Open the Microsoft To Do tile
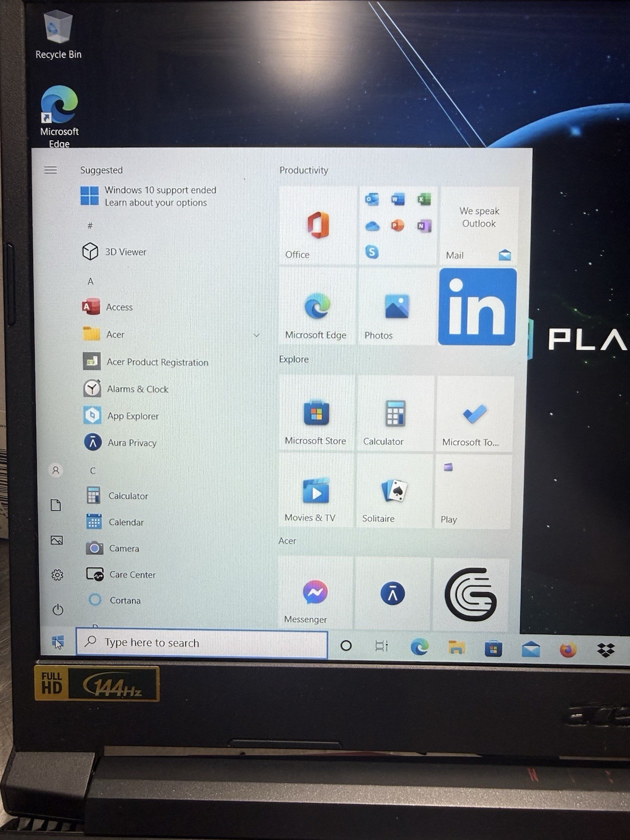 point(475,414)
